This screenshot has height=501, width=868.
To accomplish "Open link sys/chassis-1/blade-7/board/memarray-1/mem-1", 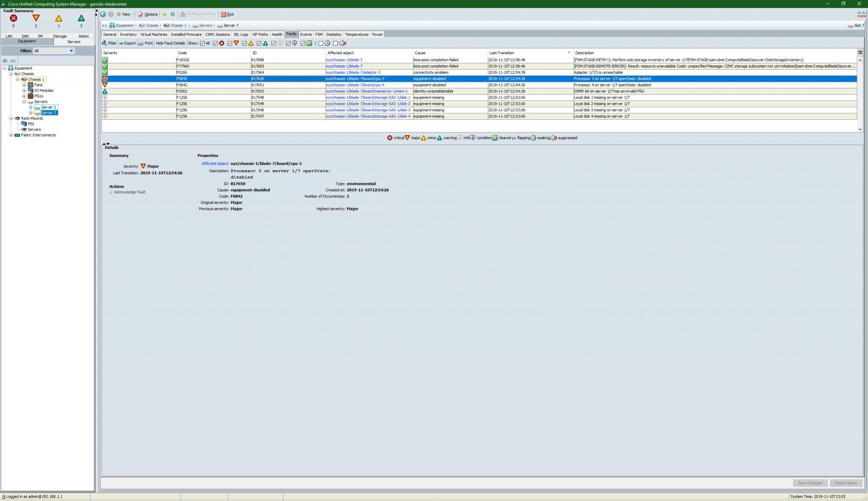I will pyautogui.click(x=367, y=91).
